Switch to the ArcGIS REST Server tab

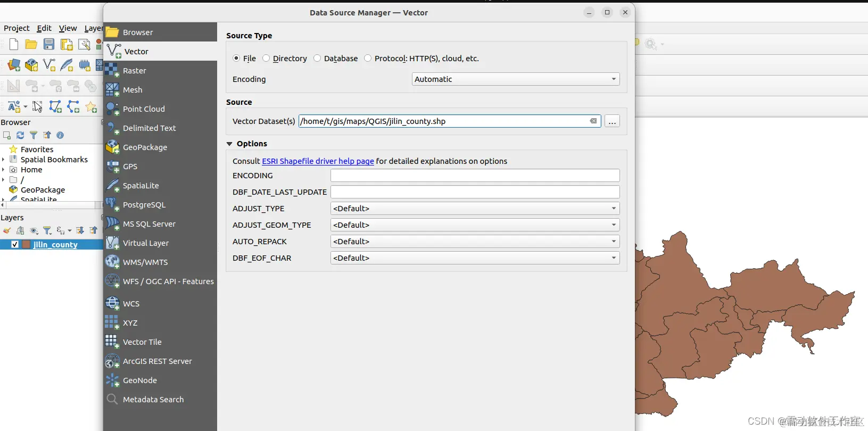coord(160,361)
